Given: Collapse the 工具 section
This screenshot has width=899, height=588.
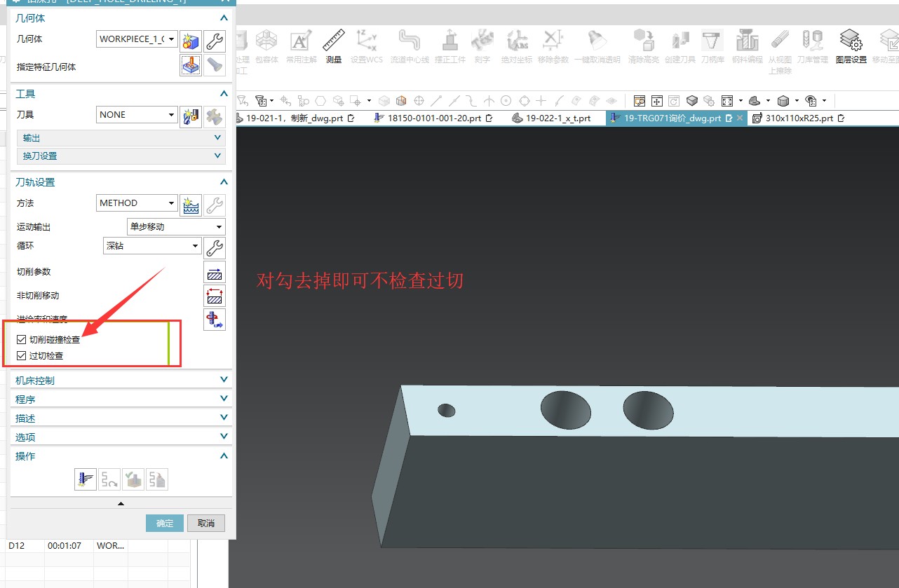Looking at the screenshot, I should (224, 94).
